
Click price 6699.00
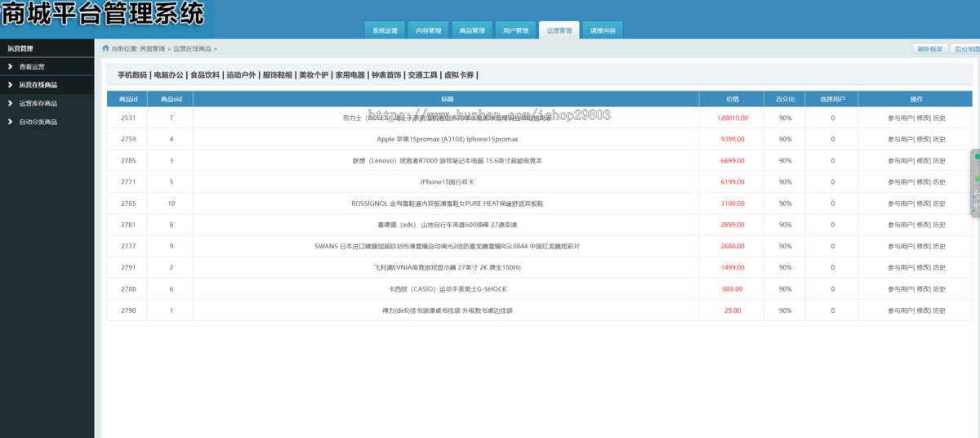point(733,160)
